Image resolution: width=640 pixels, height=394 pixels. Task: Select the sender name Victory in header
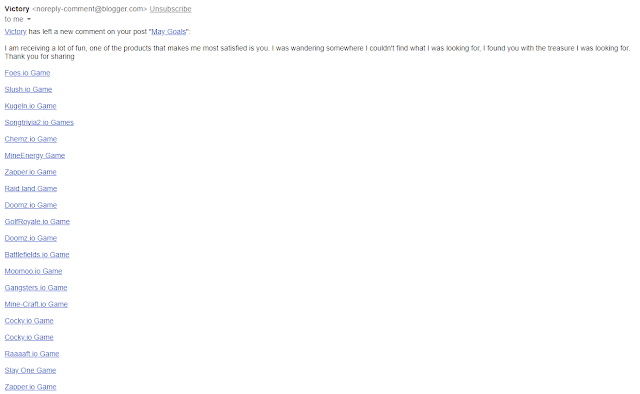click(17, 9)
